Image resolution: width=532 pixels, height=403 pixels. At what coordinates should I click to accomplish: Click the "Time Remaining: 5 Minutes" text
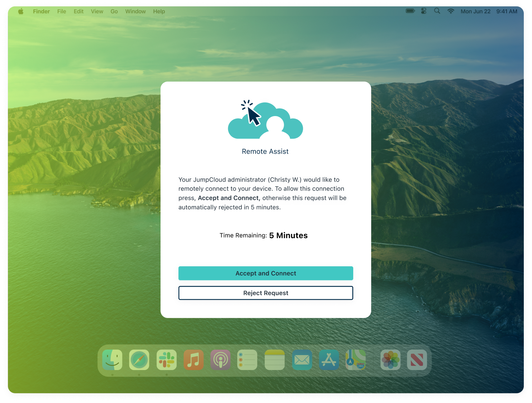264,235
